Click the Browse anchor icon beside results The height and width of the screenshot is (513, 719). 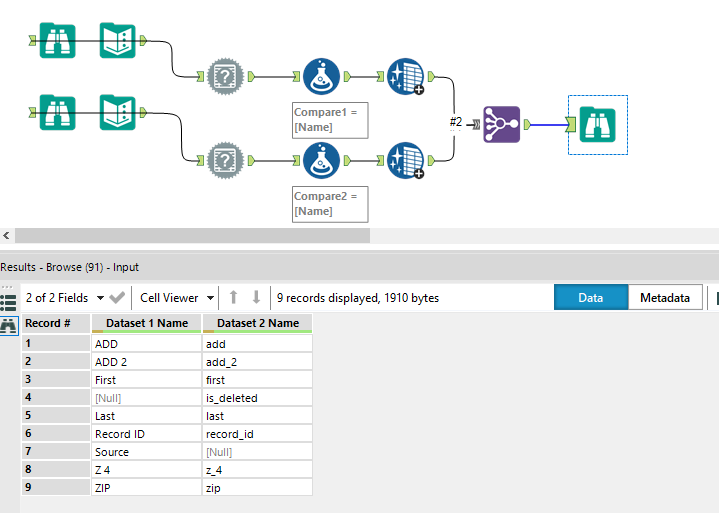(8, 325)
